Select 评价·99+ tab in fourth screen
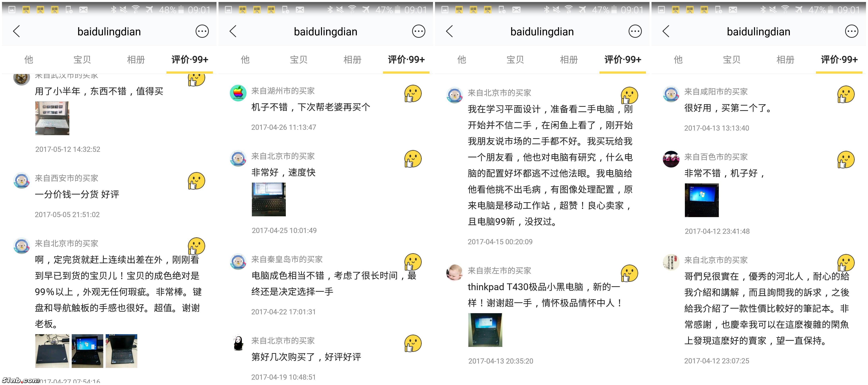 coord(839,60)
